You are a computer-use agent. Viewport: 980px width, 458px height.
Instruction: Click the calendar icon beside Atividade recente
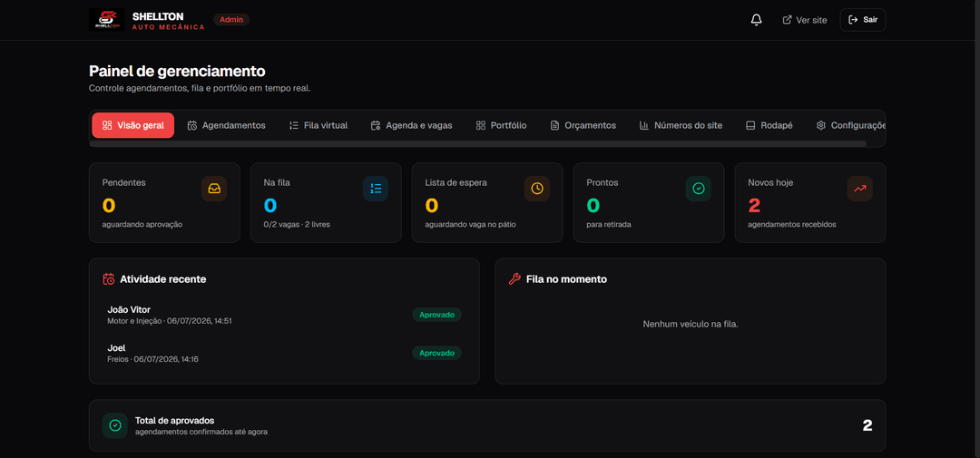click(x=109, y=279)
